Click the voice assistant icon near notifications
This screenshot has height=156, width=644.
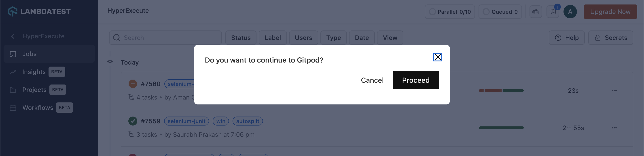click(x=536, y=11)
